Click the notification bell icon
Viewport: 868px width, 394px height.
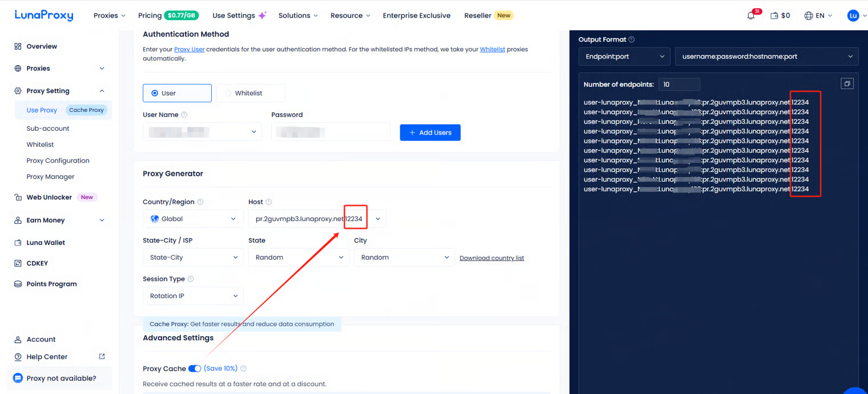click(751, 16)
